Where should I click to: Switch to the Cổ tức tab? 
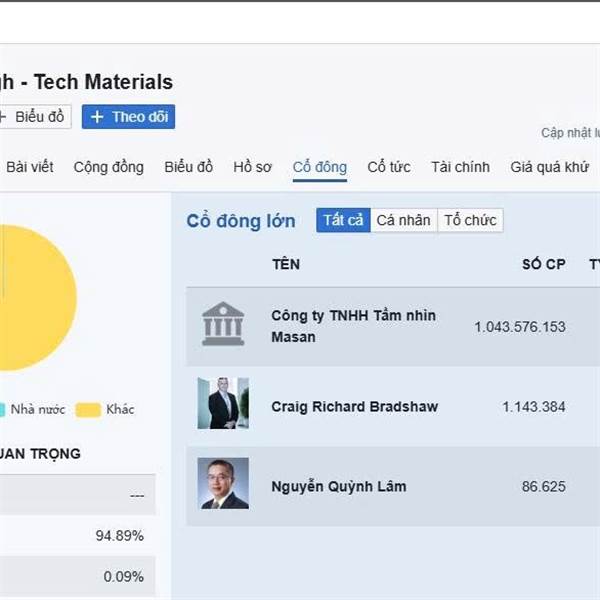tap(389, 167)
